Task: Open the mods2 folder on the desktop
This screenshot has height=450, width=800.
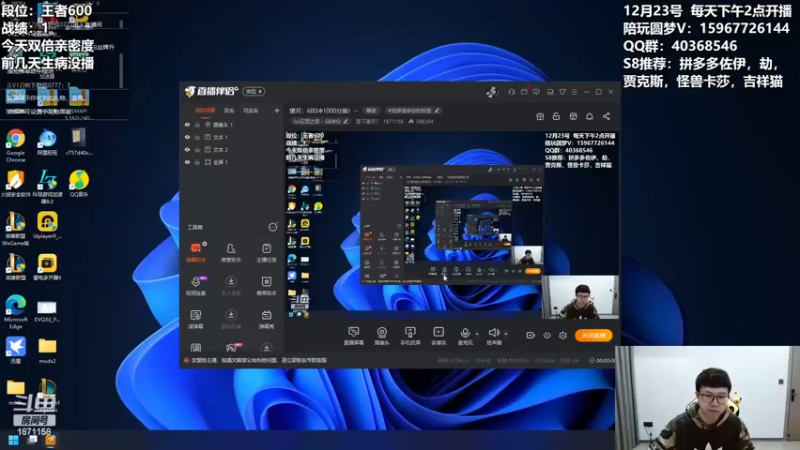Action: pos(47,351)
